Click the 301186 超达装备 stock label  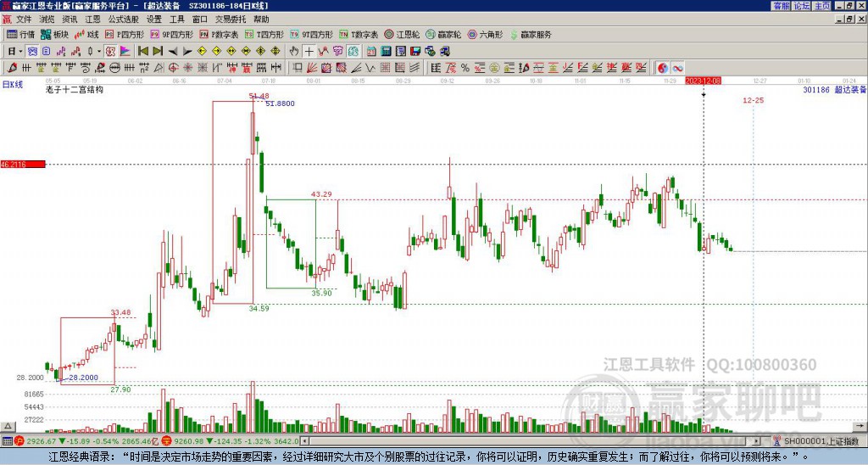point(834,90)
